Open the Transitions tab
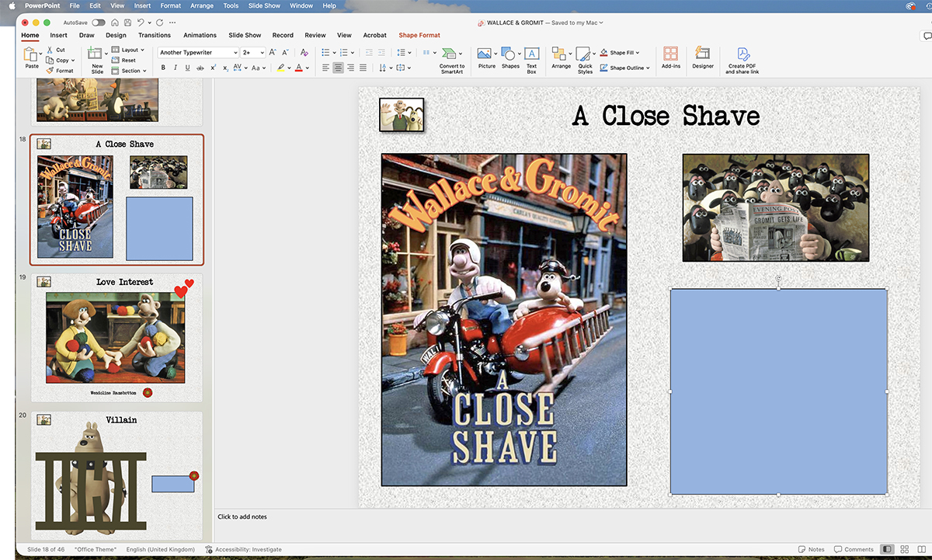 155,35
